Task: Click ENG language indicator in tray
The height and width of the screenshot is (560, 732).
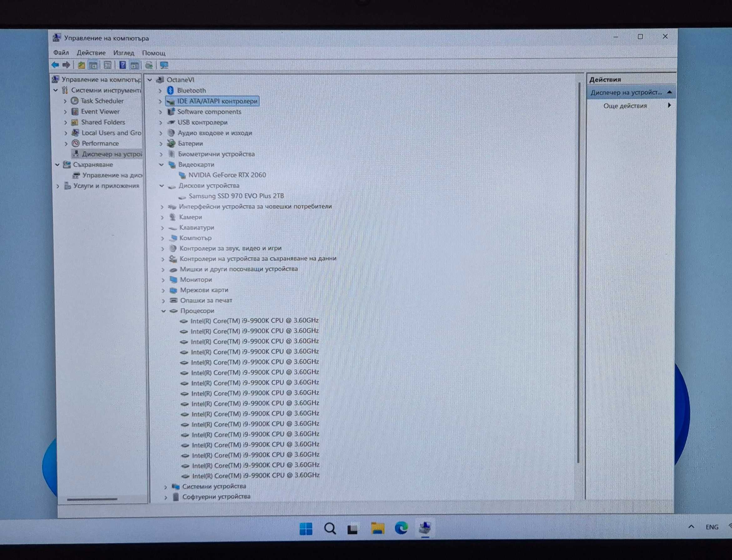Action: point(712,527)
